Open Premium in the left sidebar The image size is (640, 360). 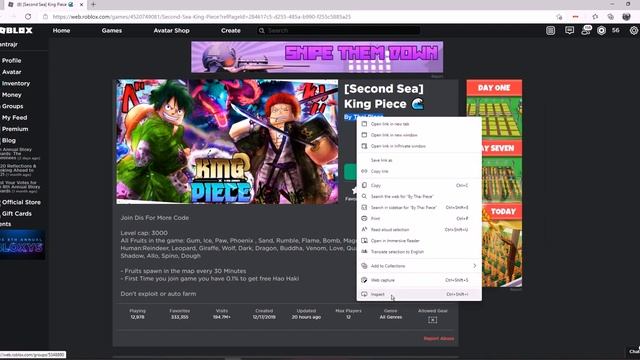click(x=15, y=129)
